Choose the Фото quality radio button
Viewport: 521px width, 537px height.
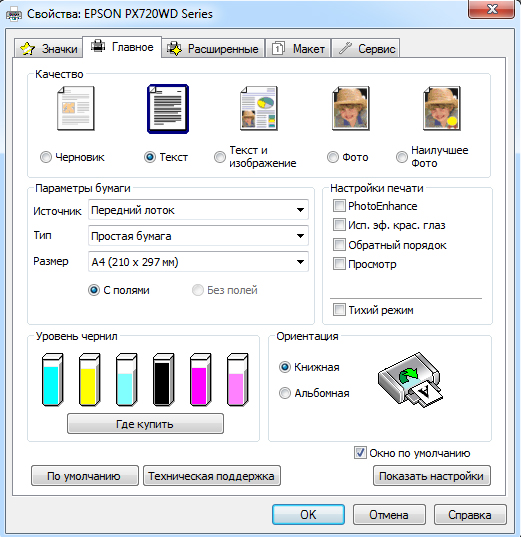coord(333,157)
